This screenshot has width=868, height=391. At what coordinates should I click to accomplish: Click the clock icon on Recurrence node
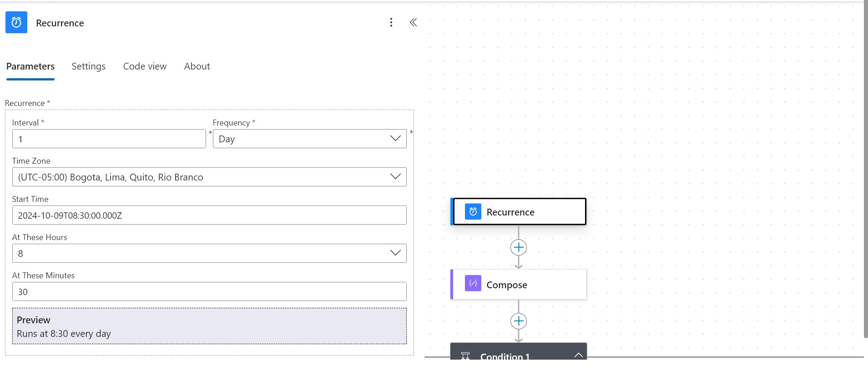point(473,212)
